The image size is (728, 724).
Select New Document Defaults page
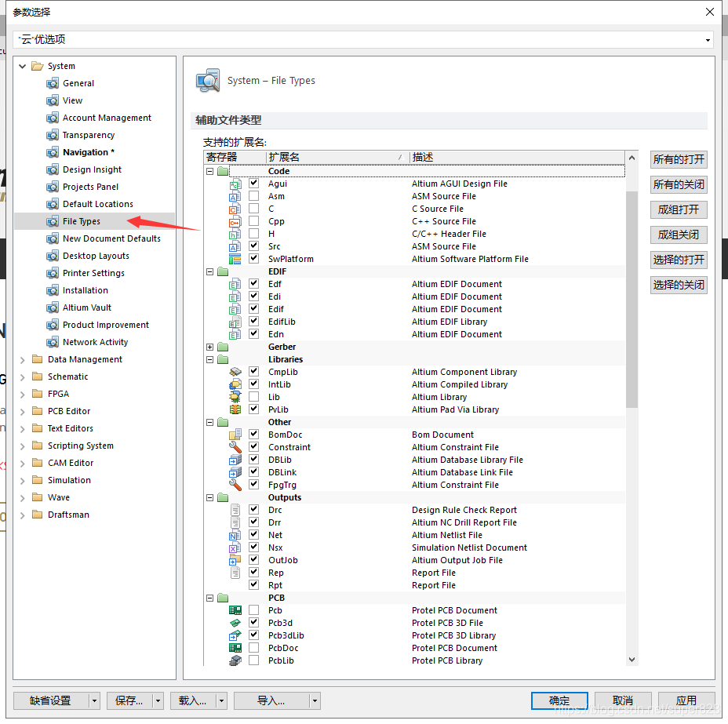pyautogui.click(x=111, y=238)
